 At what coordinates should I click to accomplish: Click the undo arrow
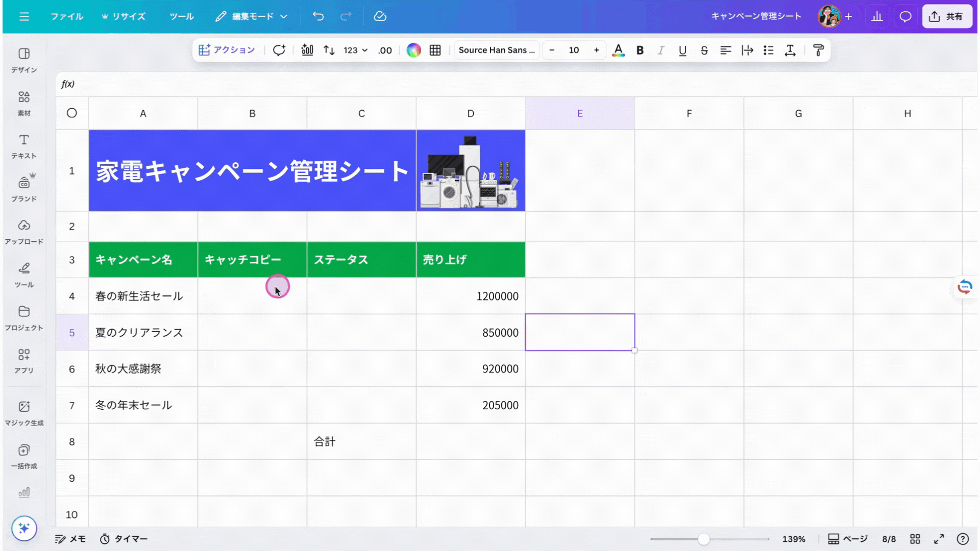(x=318, y=16)
